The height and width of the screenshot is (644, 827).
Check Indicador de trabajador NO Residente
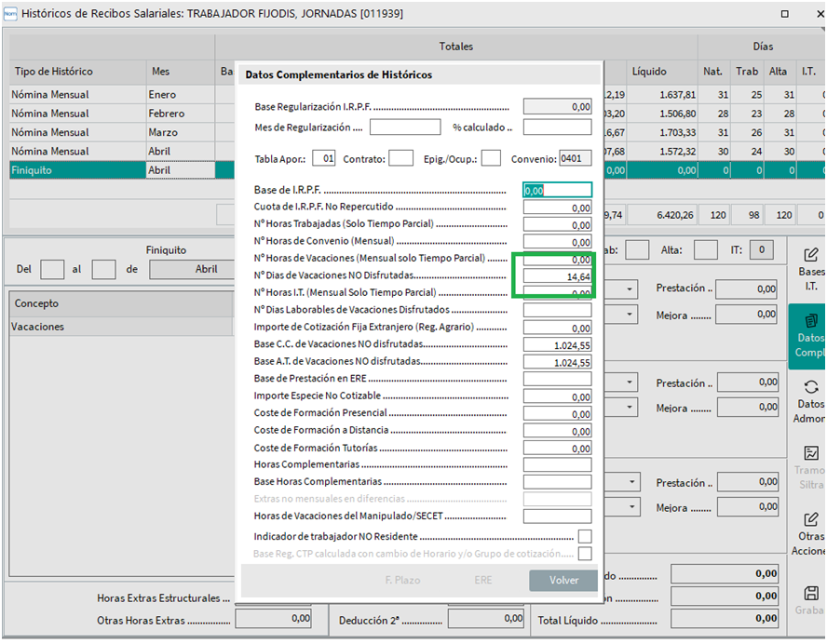[x=584, y=536]
